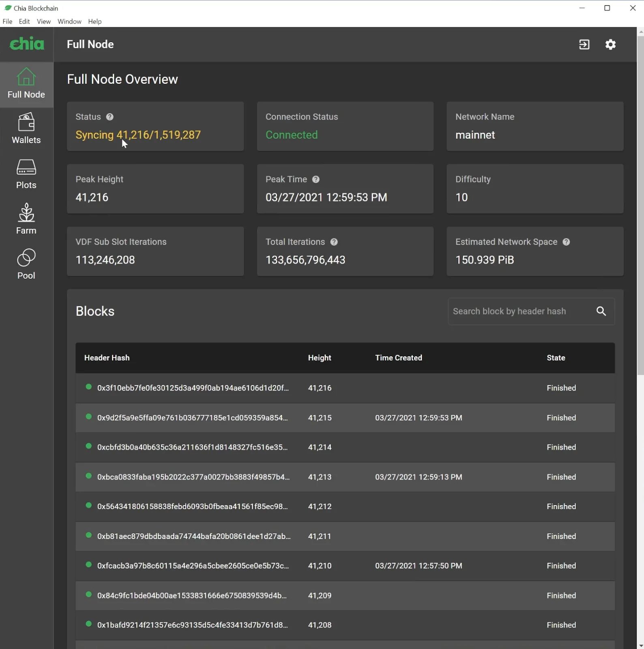Open the Help menu
This screenshot has width=644, height=649.
(x=95, y=21)
